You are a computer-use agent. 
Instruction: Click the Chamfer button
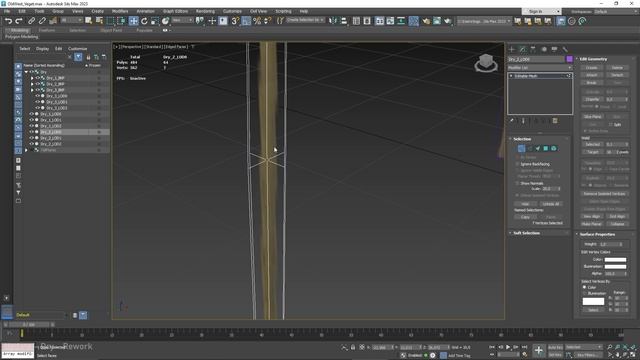click(x=592, y=99)
